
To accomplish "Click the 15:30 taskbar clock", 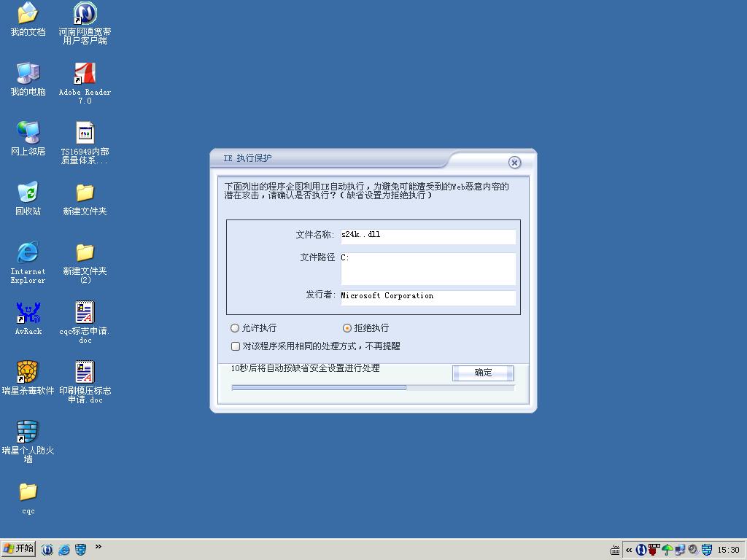I will (729, 550).
